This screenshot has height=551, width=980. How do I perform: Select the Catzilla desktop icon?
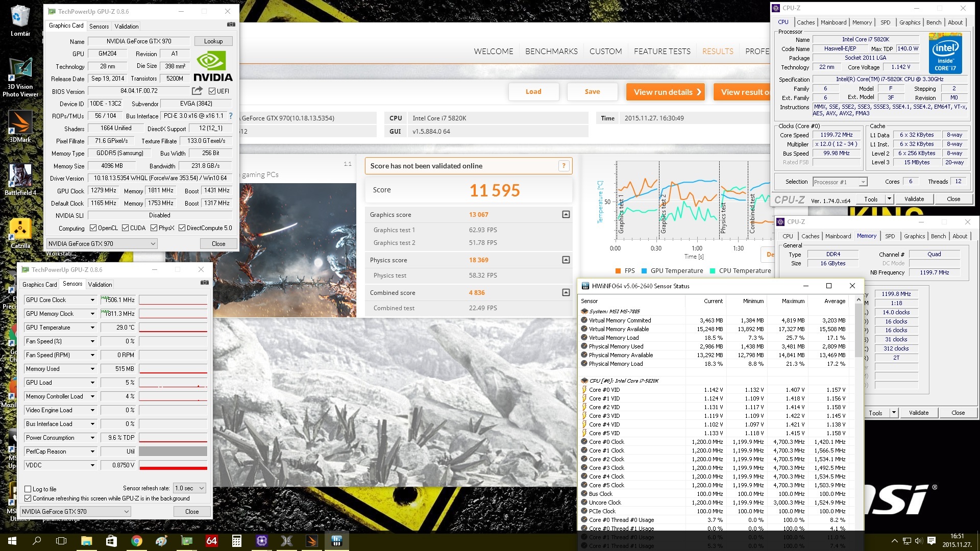pyautogui.click(x=20, y=234)
